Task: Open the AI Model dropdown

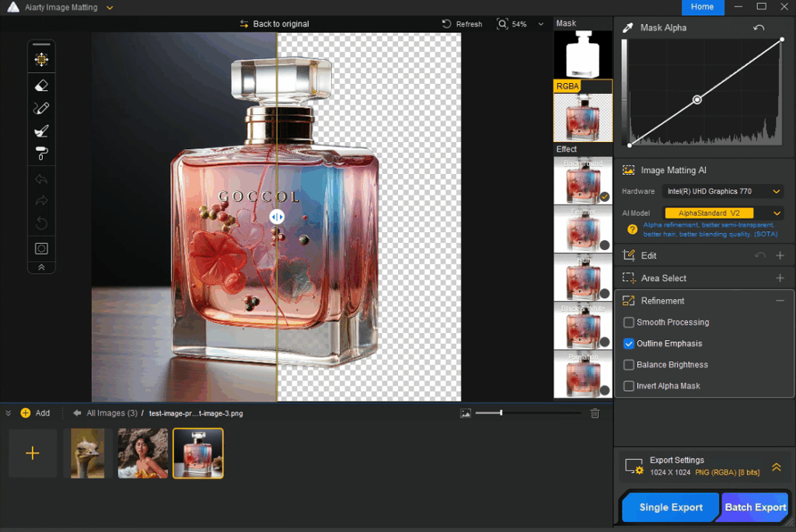Action: (723, 213)
